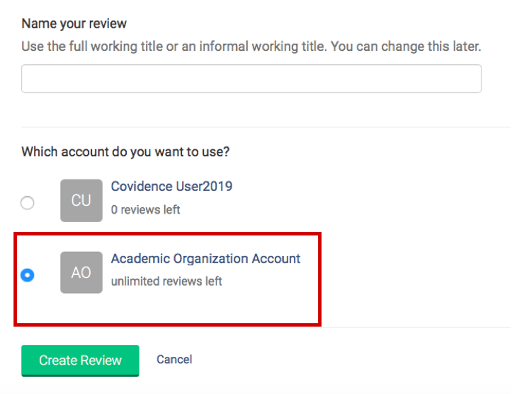This screenshot has width=532, height=394.
Task: Click the 'Name your review' label
Action: pyautogui.click(x=74, y=23)
